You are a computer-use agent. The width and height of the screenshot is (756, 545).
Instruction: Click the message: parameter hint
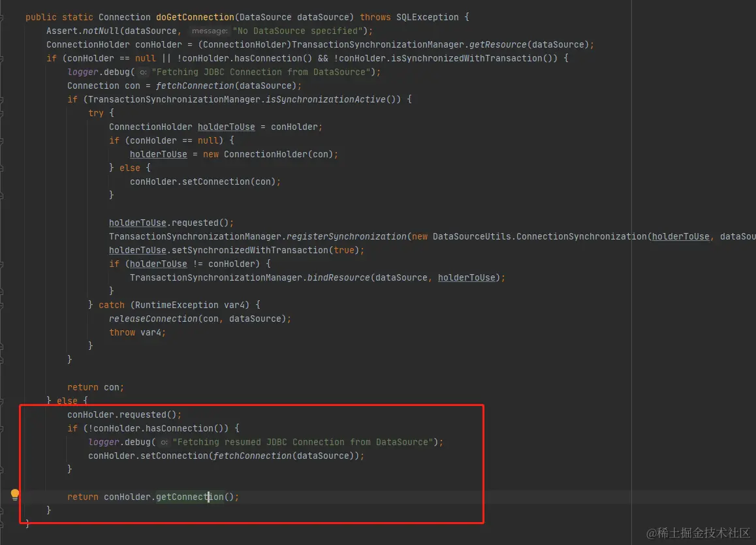[210, 31]
